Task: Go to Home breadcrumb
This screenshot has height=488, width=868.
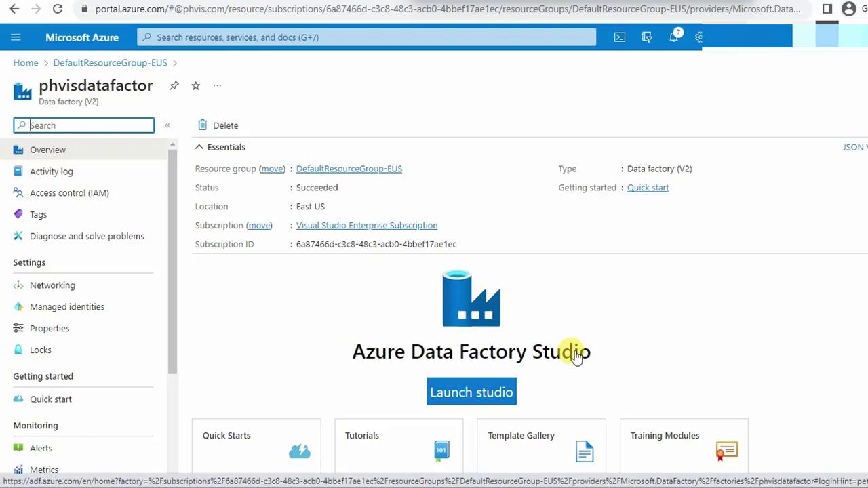Action: (26, 63)
